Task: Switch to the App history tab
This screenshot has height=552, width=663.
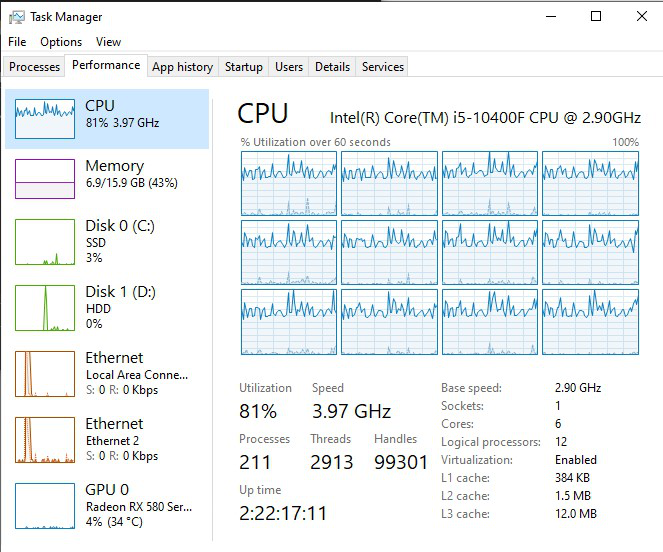Action: click(182, 67)
